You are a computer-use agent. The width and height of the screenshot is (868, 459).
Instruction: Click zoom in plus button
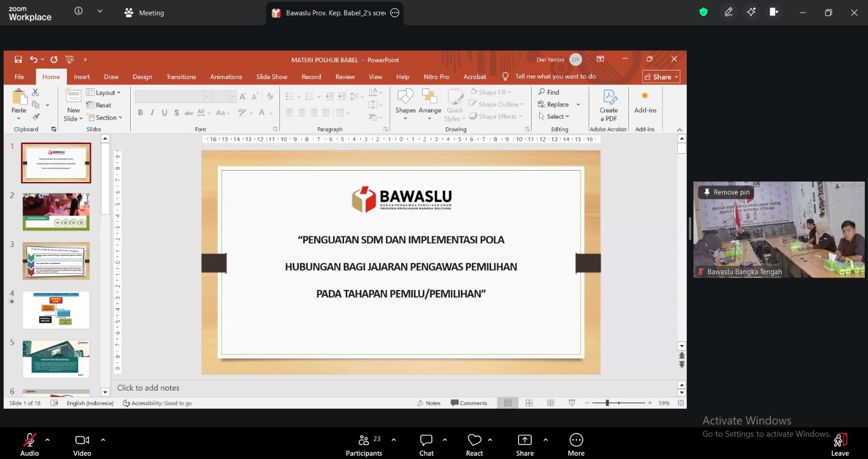[x=650, y=403]
